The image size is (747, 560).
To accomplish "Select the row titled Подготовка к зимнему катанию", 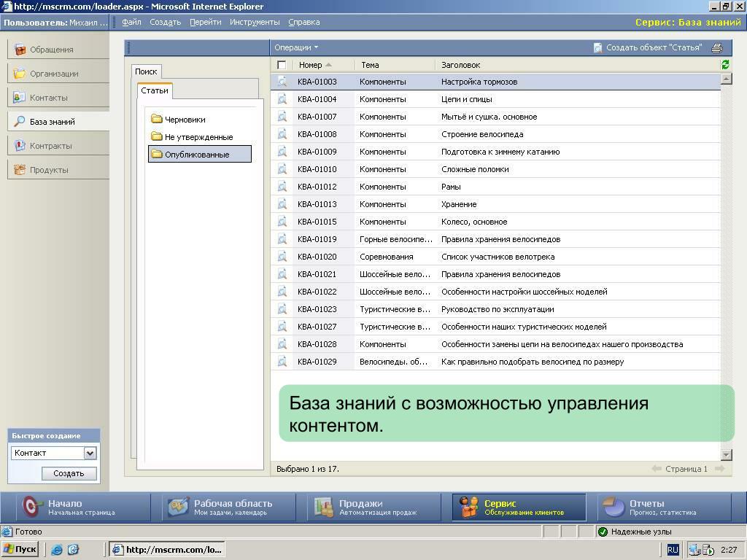I will (x=495, y=152).
